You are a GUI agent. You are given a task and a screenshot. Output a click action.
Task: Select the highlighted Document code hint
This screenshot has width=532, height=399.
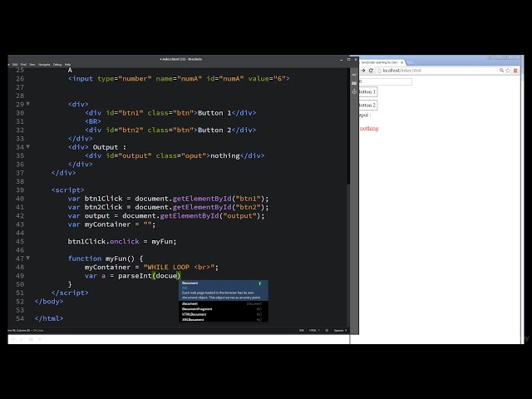point(224,290)
